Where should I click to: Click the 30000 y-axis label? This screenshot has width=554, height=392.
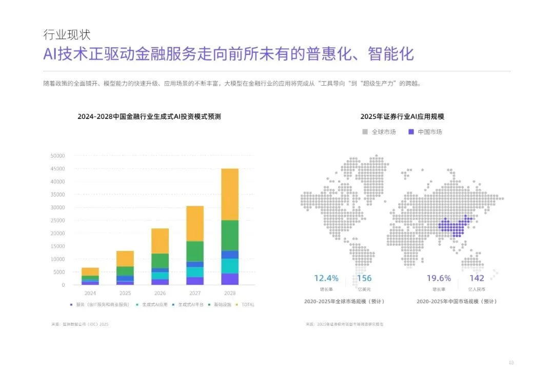[57, 207]
